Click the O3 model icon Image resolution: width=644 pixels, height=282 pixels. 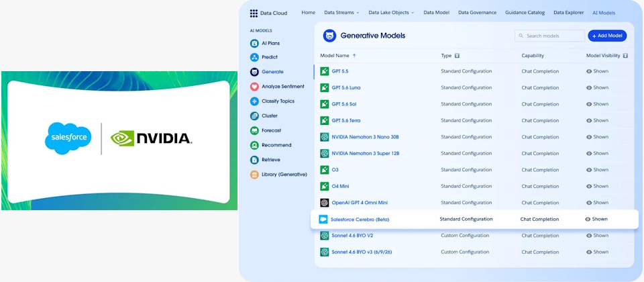(325, 170)
